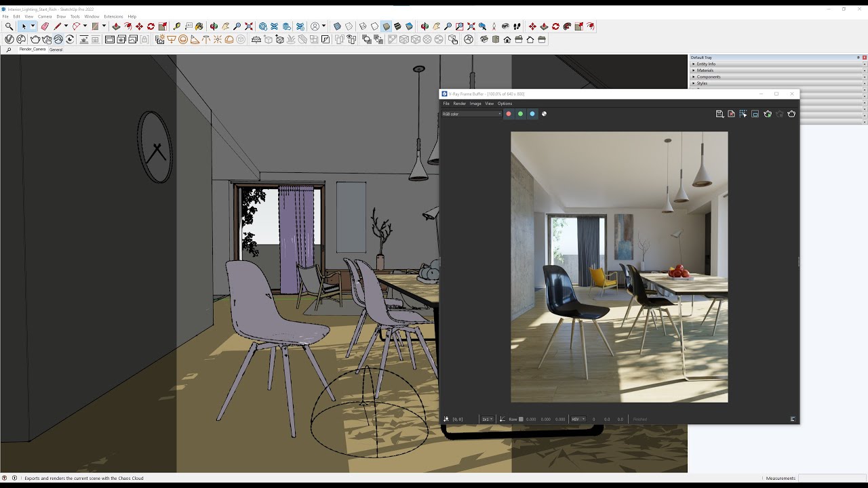
Task: Click the Front view house icon
Action: [x=507, y=39]
